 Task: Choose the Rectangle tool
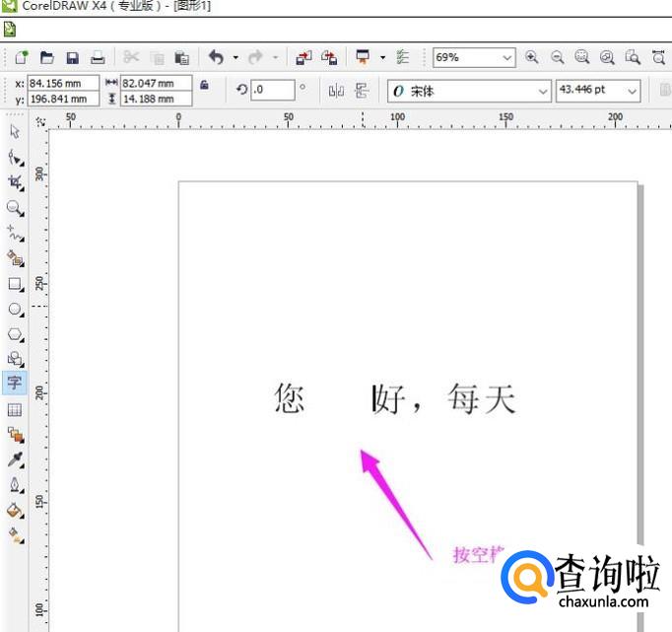15,284
